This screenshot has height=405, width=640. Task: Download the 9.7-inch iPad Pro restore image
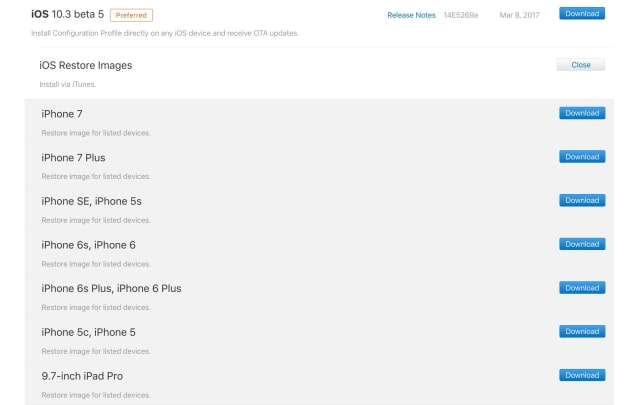click(x=582, y=375)
